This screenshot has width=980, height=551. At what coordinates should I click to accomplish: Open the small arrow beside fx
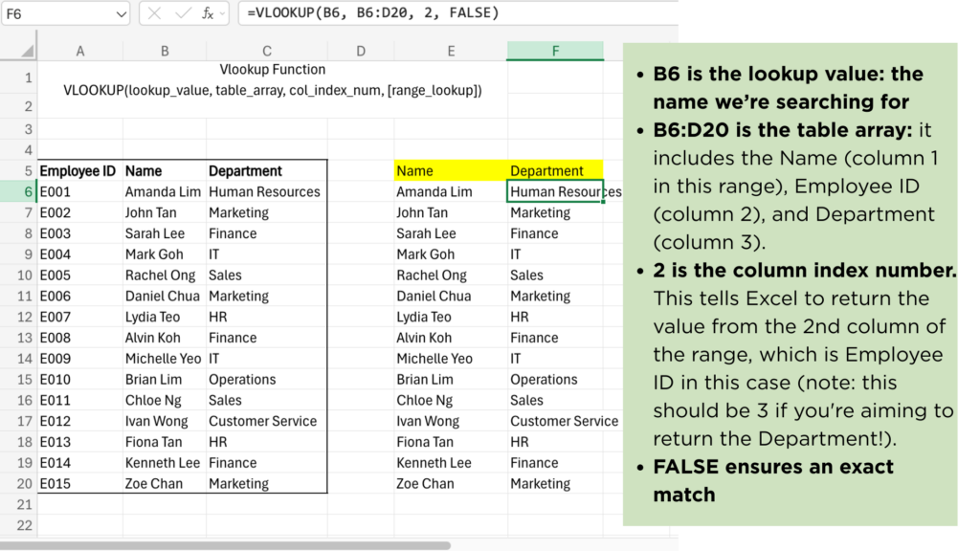222,13
